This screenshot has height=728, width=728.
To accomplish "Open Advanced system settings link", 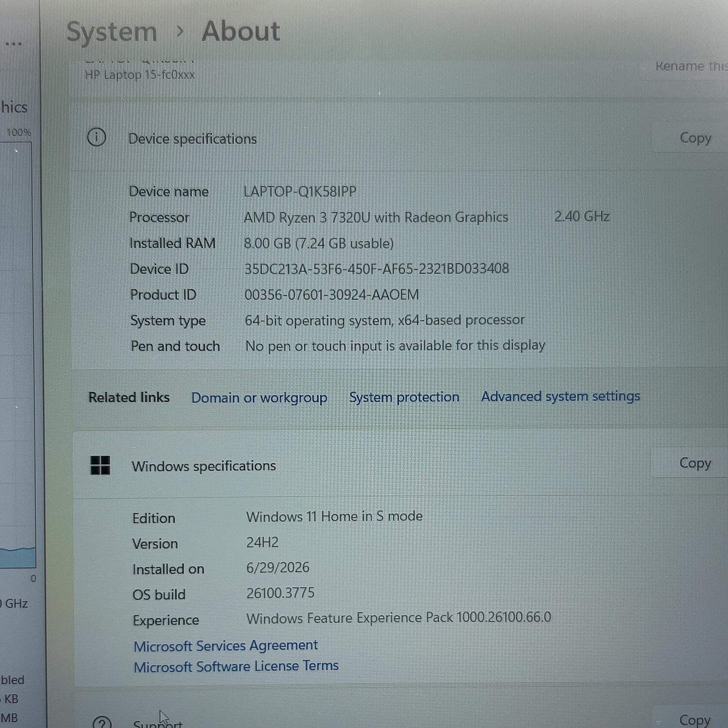I will point(561,397).
